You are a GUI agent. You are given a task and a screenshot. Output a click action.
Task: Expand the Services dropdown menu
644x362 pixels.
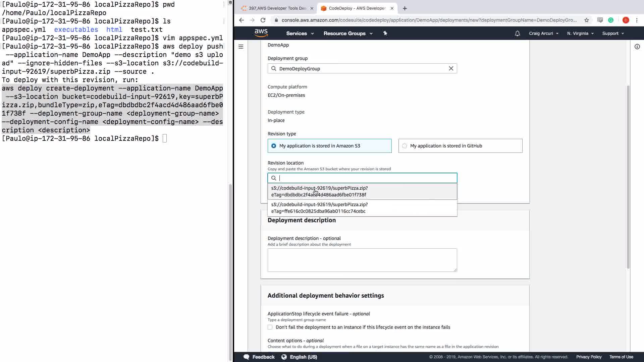pyautogui.click(x=300, y=34)
